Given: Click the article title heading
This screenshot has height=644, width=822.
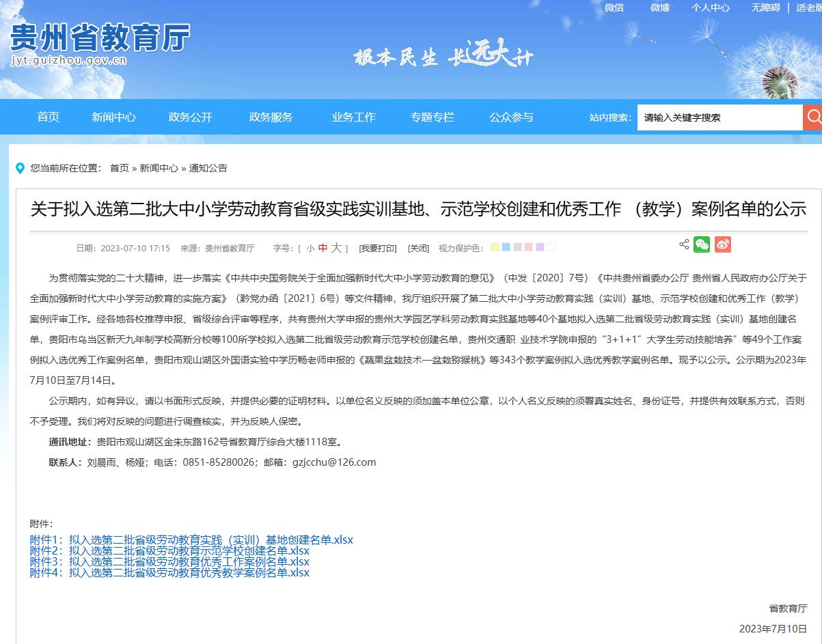Looking at the screenshot, I should click(x=419, y=209).
